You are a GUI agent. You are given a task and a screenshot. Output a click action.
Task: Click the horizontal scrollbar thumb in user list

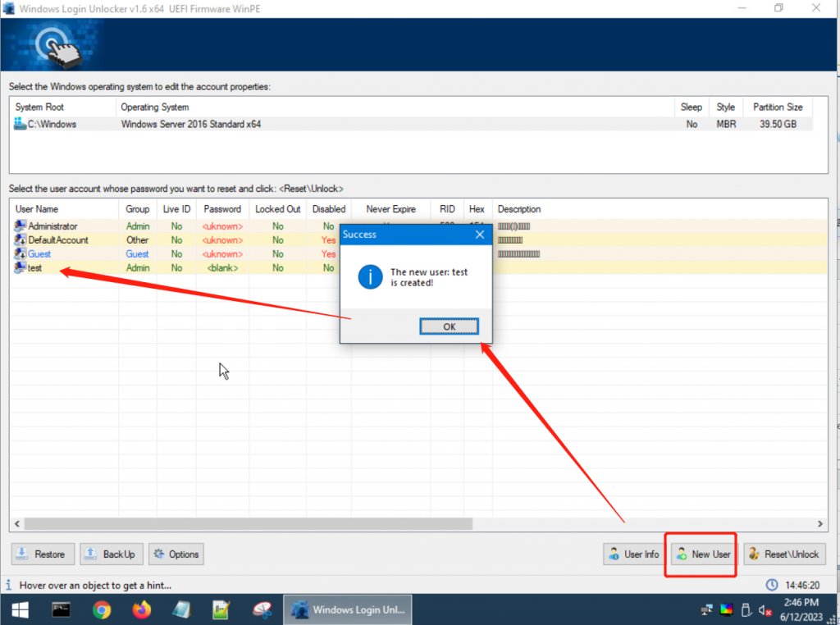click(248, 524)
